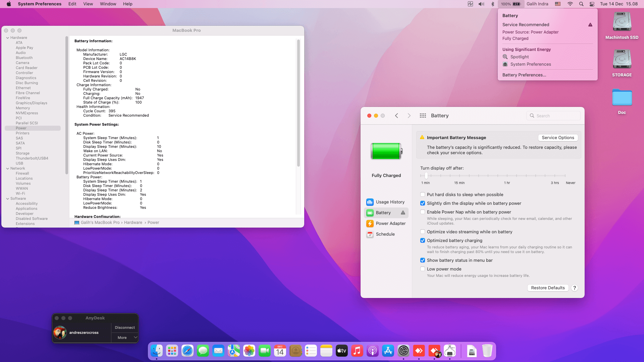644x362 pixels.
Task: Open Notes app in Dock
Action: click(x=326, y=351)
